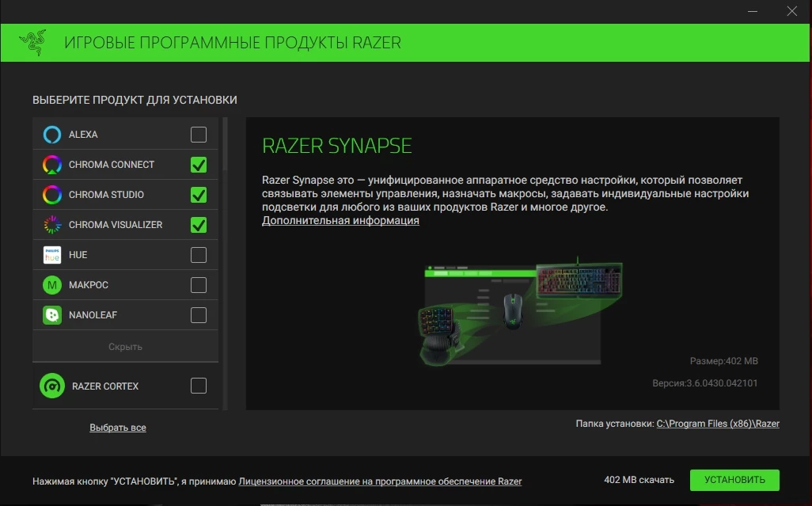Click the Размер:402 MB text
Screen dimensions: 812x506
pos(723,361)
